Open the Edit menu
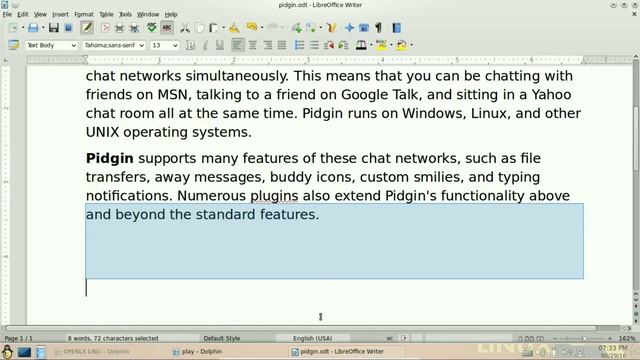The image size is (640, 360). (x=23, y=14)
